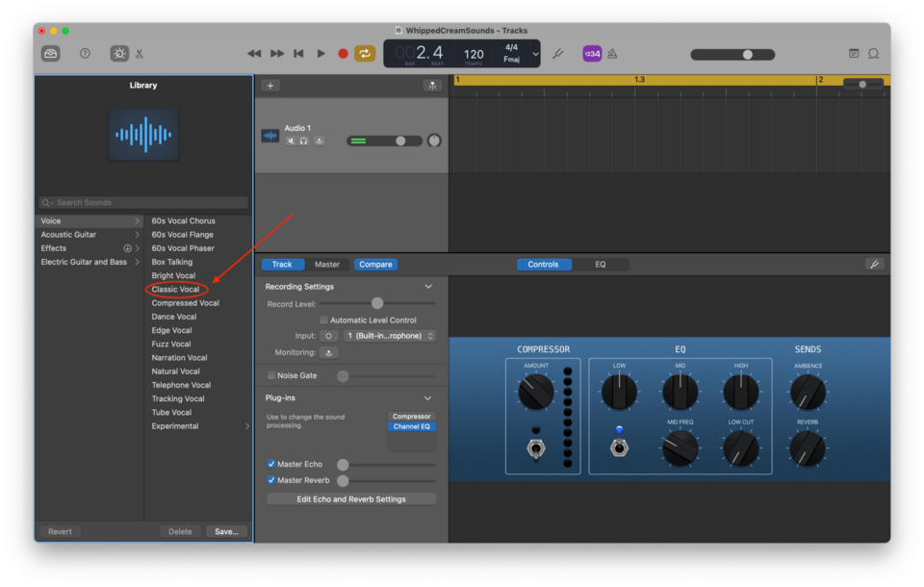Switch to the Track tab

(x=282, y=265)
